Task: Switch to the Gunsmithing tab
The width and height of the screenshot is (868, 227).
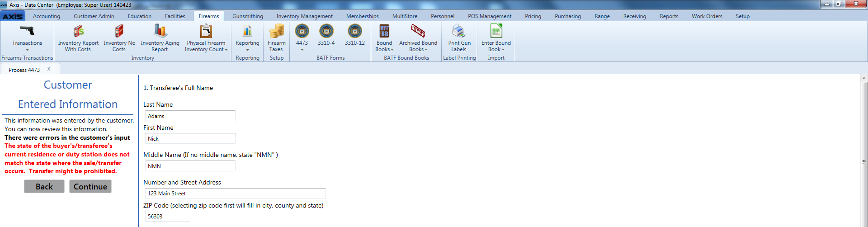Action: tap(248, 16)
